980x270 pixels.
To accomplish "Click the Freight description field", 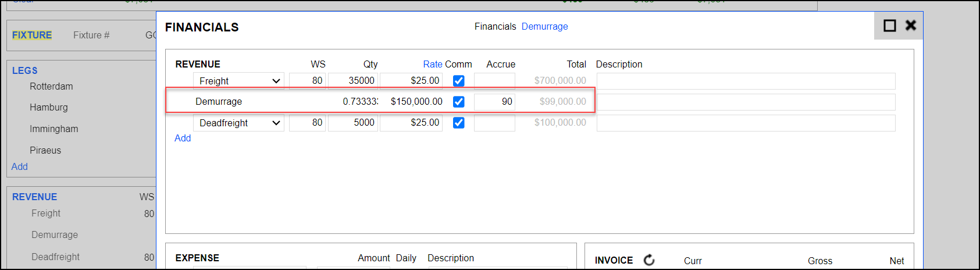I will (x=746, y=81).
